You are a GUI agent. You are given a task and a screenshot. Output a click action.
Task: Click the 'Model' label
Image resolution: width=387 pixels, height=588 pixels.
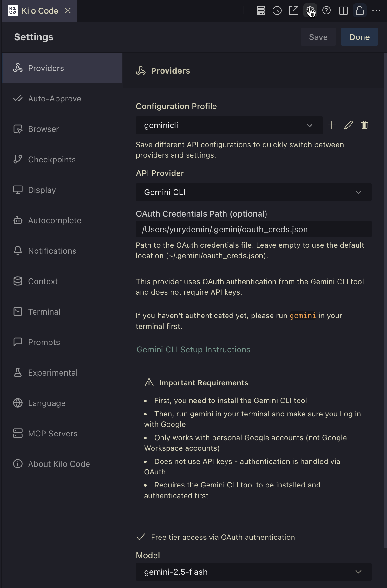pyautogui.click(x=148, y=555)
